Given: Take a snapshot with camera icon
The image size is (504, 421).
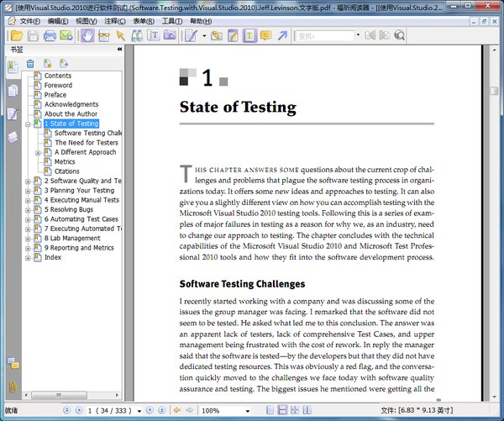Looking at the screenshot, I should 170,34.
